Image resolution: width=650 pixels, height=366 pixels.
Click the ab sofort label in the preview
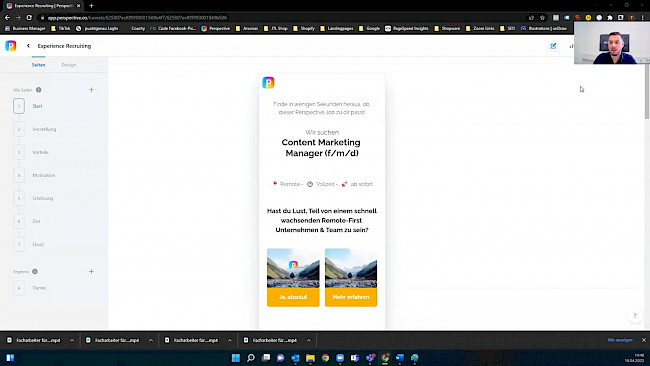coord(361,184)
